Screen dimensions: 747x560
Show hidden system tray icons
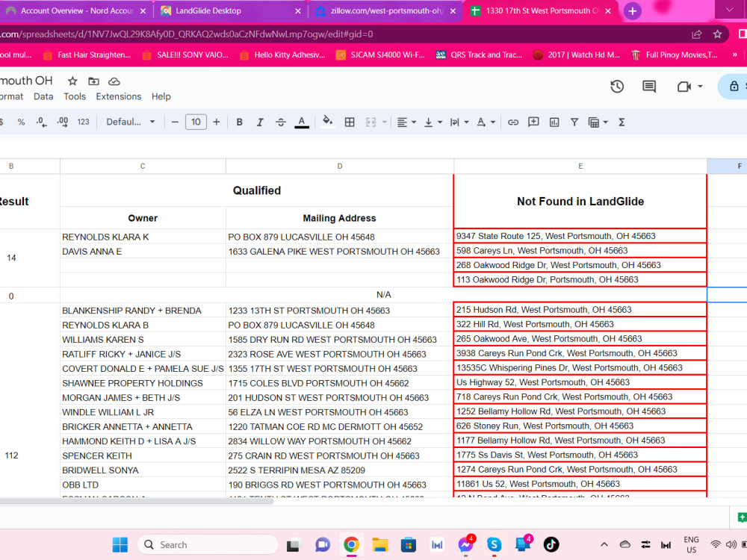604,545
